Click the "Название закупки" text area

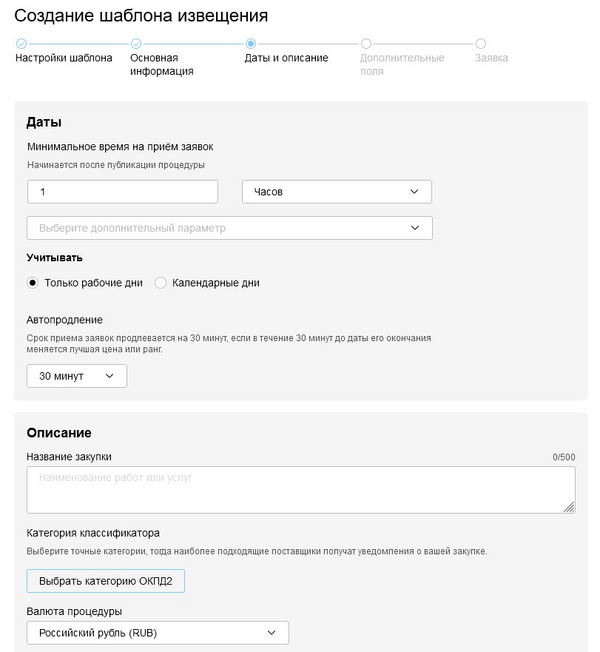pos(300,490)
